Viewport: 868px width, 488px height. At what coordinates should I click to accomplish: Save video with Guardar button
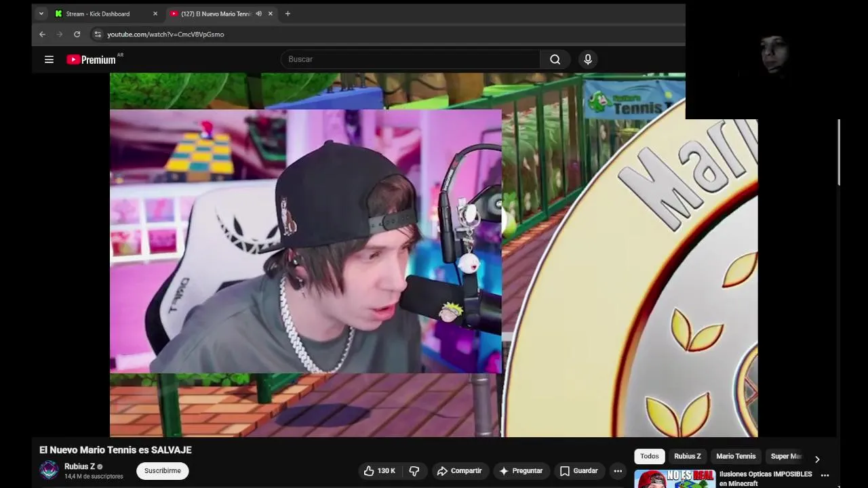pos(578,471)
